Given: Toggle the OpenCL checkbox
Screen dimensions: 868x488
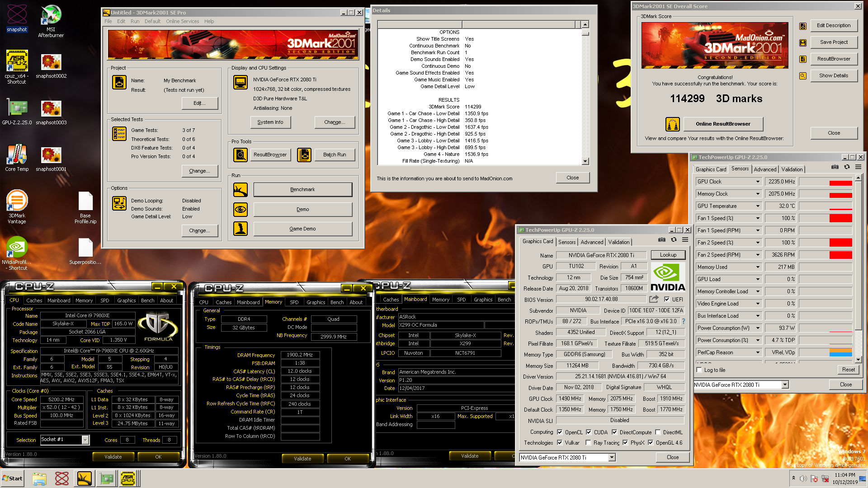Looking at the screenshot, I should coord(560,432).
